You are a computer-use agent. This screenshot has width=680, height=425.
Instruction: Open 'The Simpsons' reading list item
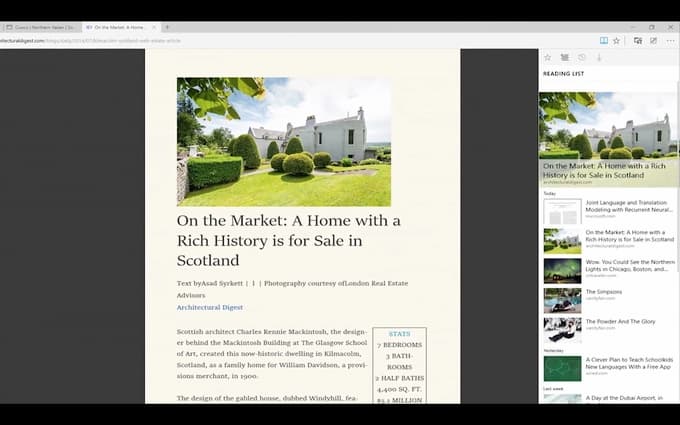(x=609, y=299)
